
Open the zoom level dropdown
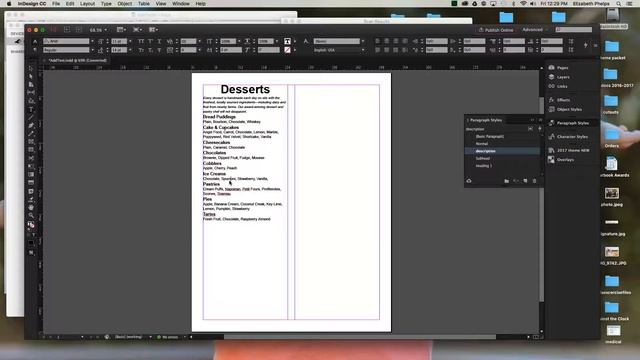click(x=106, y=30)
